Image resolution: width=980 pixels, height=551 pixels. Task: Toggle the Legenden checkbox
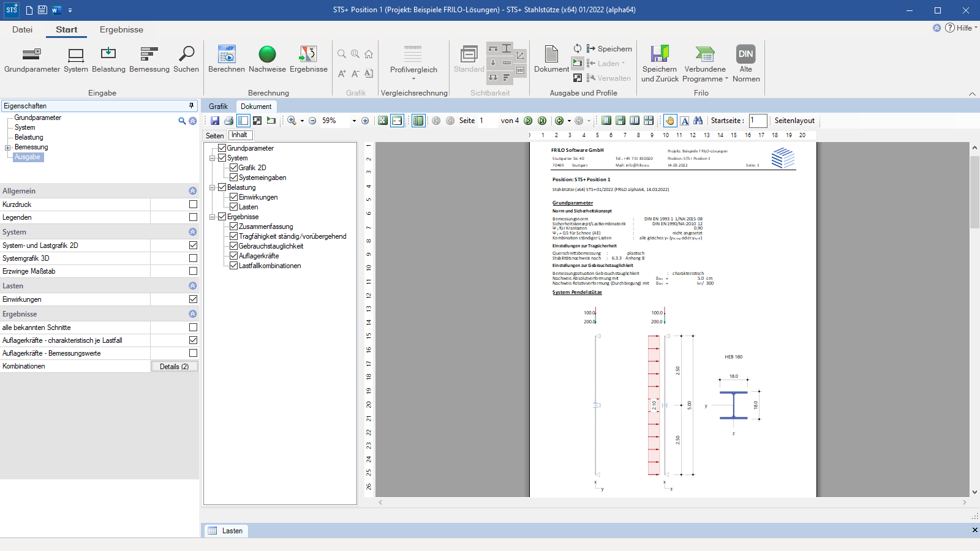click(x=193, y=217)
